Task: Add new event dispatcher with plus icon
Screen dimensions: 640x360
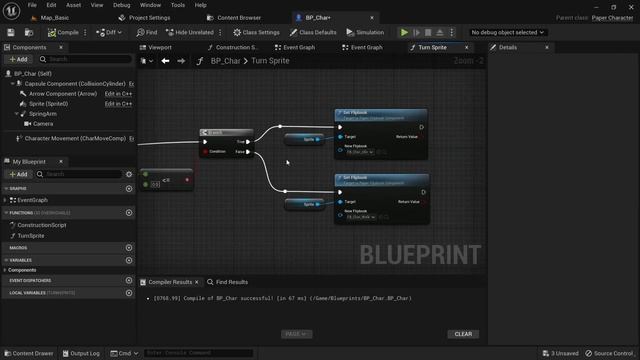Action: click(x=129, y=280)
